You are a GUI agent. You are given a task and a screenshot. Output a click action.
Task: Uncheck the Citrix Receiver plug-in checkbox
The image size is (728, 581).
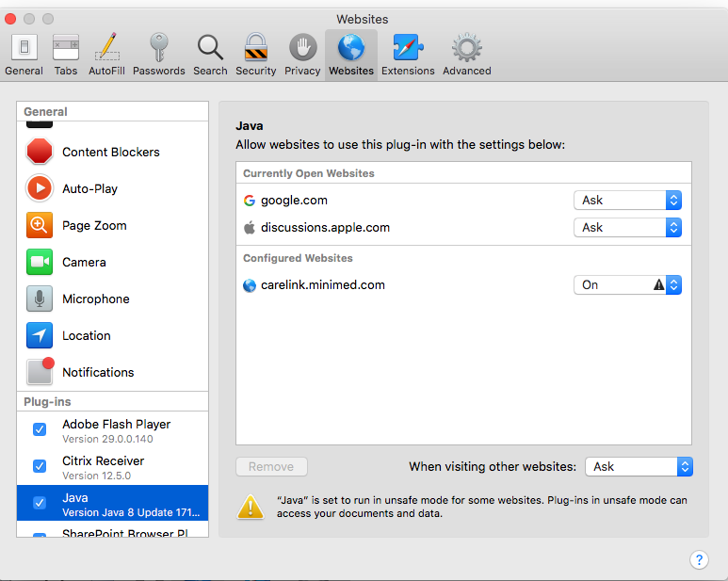(x=40, y=466)
